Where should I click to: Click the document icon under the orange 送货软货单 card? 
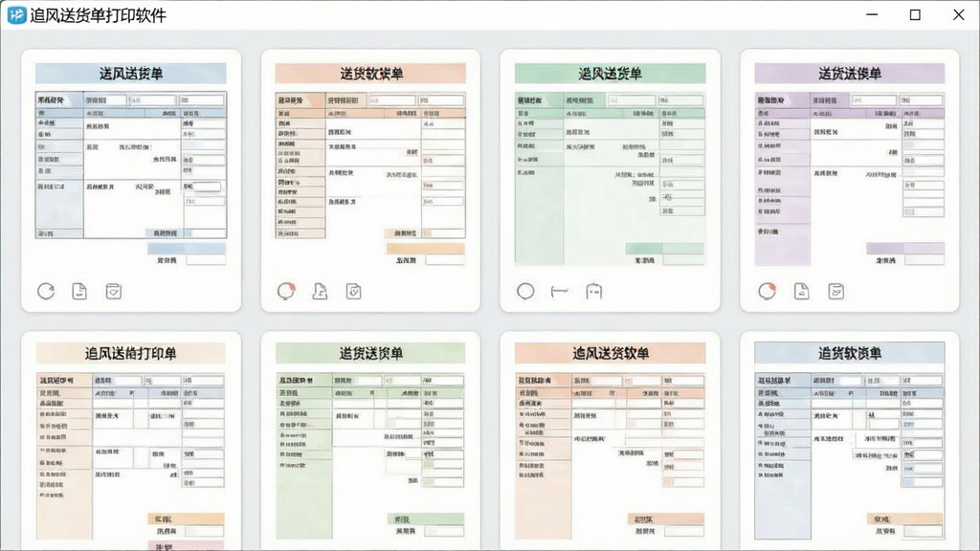tap(320, 291)
